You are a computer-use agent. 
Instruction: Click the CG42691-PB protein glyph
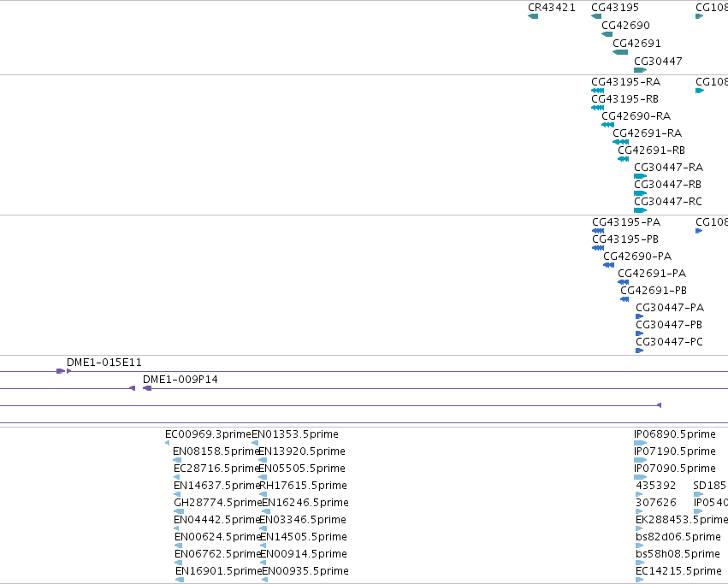(x=624, y=299)
